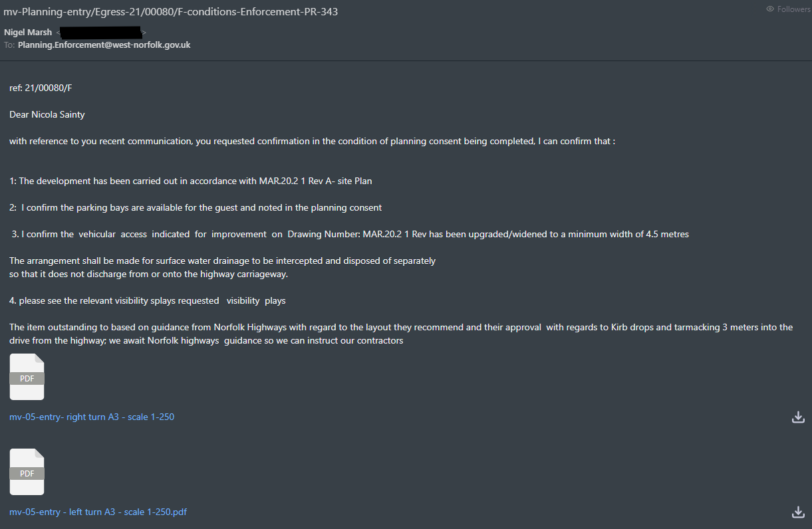
Task: Open the Followers label
Action: coord(793,9)
